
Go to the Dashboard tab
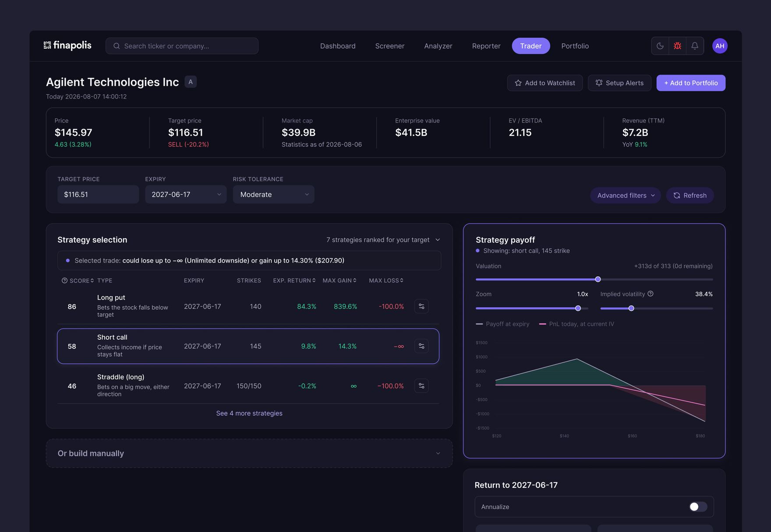[x=338, y=46]
